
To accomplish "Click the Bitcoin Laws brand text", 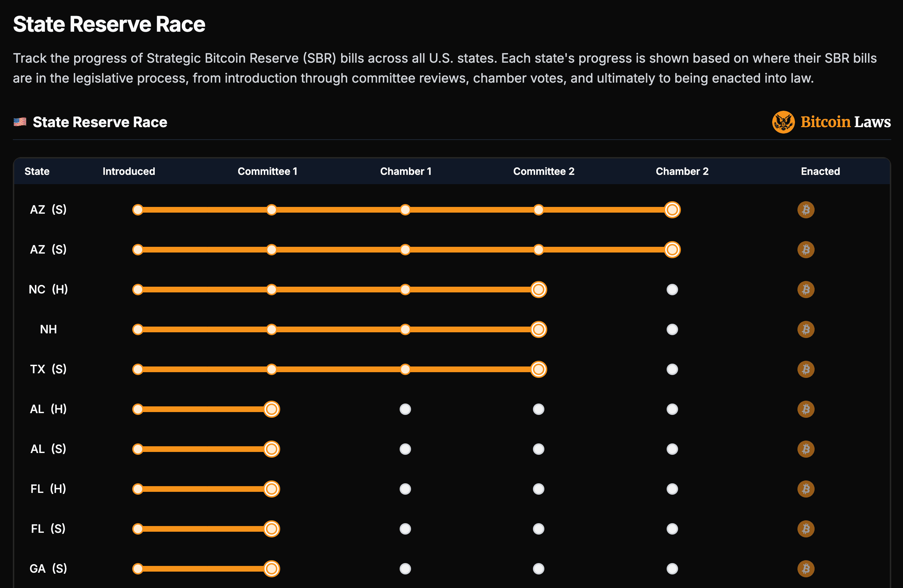I will (x=845, y=122).
